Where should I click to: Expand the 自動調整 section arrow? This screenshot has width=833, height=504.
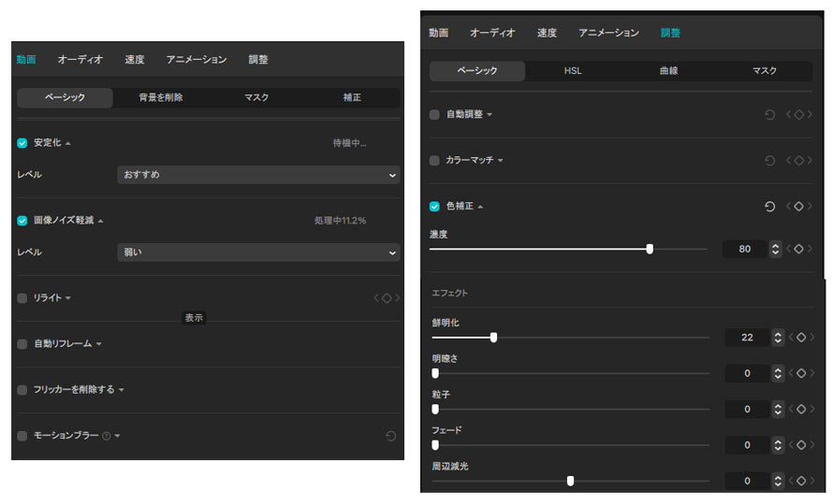[490, 115]
